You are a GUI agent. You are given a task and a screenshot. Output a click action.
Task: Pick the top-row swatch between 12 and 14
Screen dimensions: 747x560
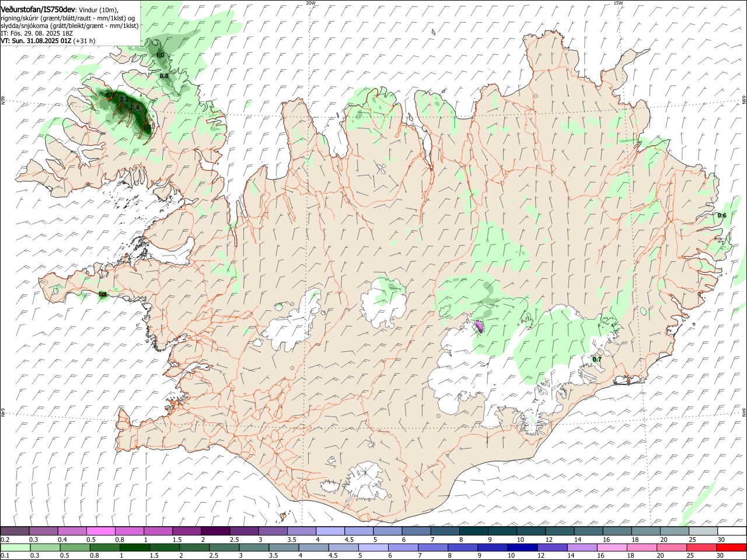click(560, 531)
